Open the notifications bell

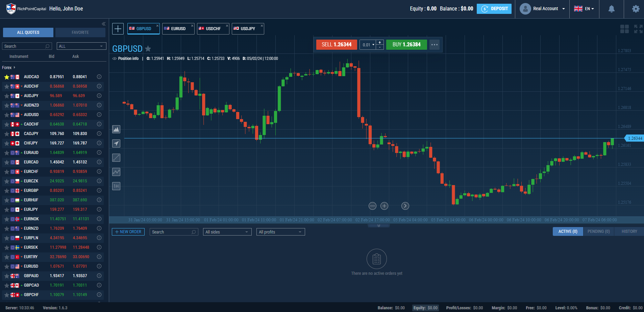pyautogui.click(x=612, y=9)
